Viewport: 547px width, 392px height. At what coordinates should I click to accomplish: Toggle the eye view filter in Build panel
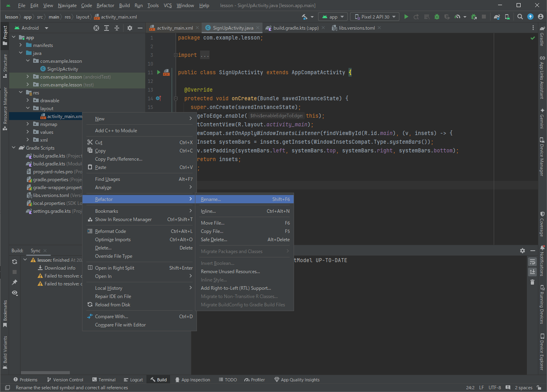pyautogui.click(x=15, y=293)
